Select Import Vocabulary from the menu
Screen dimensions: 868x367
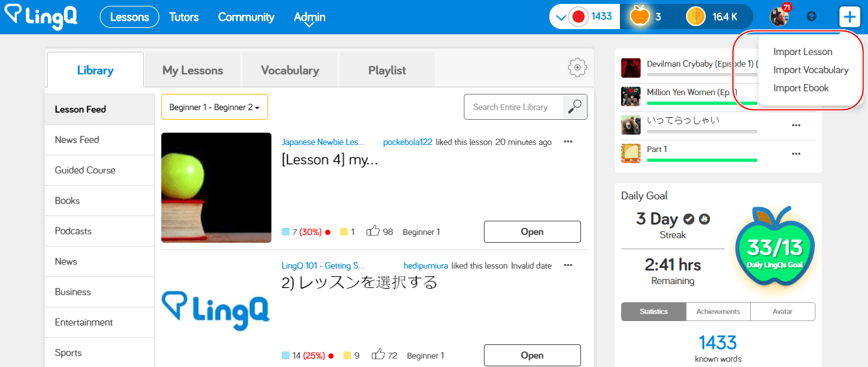pos(811,70)
